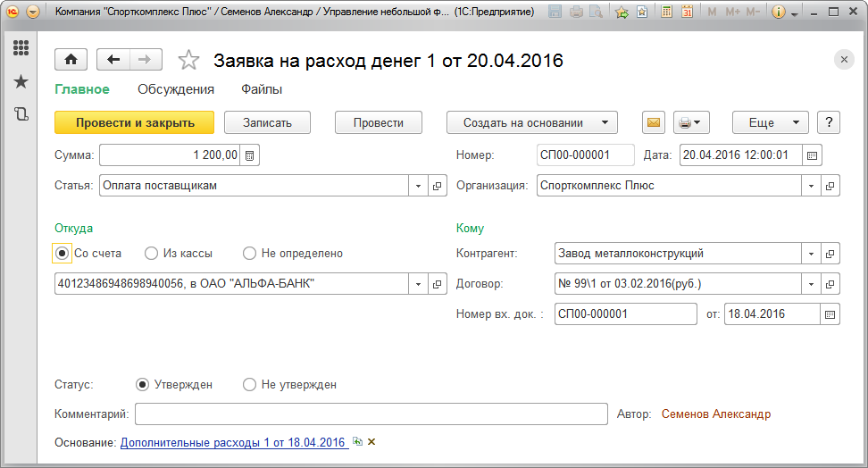The image size is (868, 468).
Task: Open the calculator icon in the title bar
Action: coord(667,12)
